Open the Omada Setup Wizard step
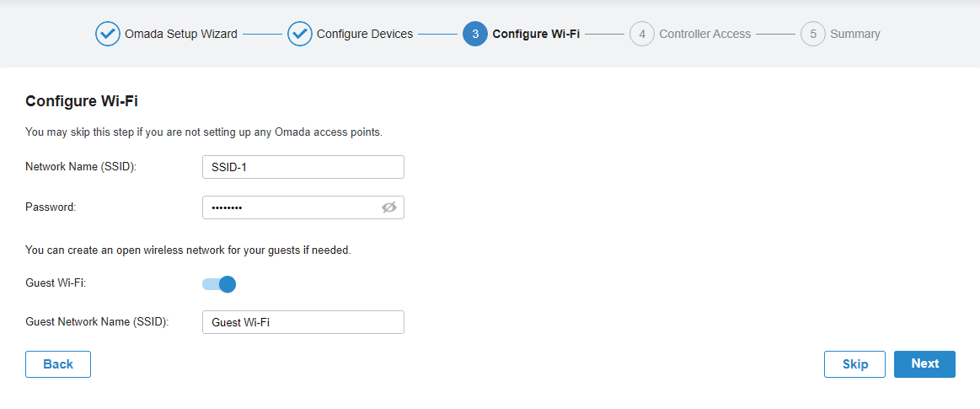Image resolution: width=980 pixels, height=409 pixels. [x=180, y=35]
